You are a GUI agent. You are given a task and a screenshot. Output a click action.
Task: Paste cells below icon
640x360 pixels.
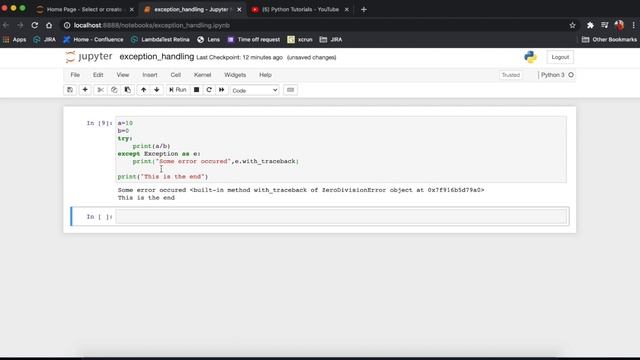128,90
